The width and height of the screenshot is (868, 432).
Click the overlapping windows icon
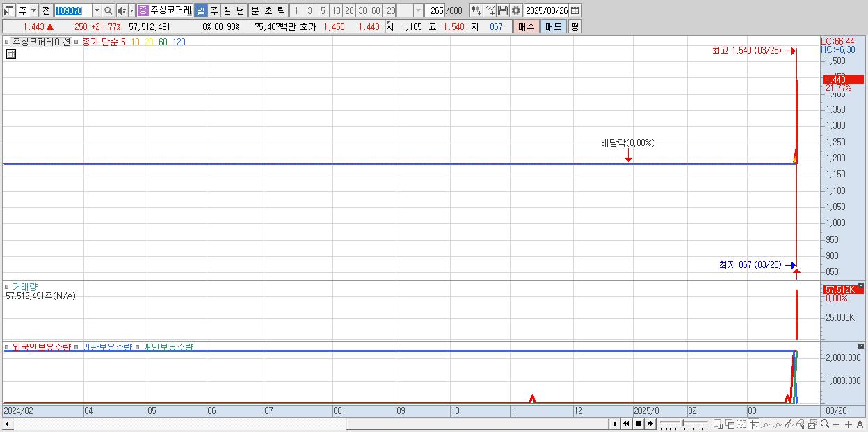point(730,424)
